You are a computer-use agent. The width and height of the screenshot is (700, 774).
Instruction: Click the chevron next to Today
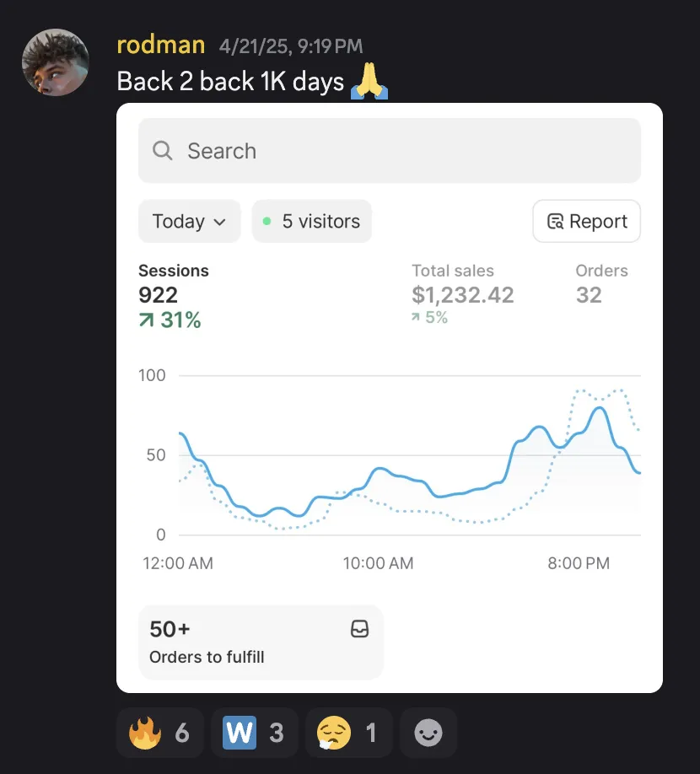(219, 222)
